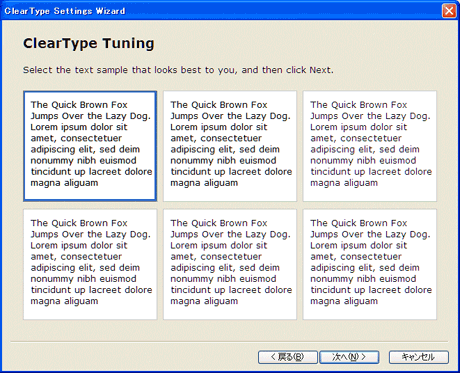Click the ClearType Settings Wizard title bar
Image resolution: width=460 pixels, height=373 pixels.
coord(220,11)
